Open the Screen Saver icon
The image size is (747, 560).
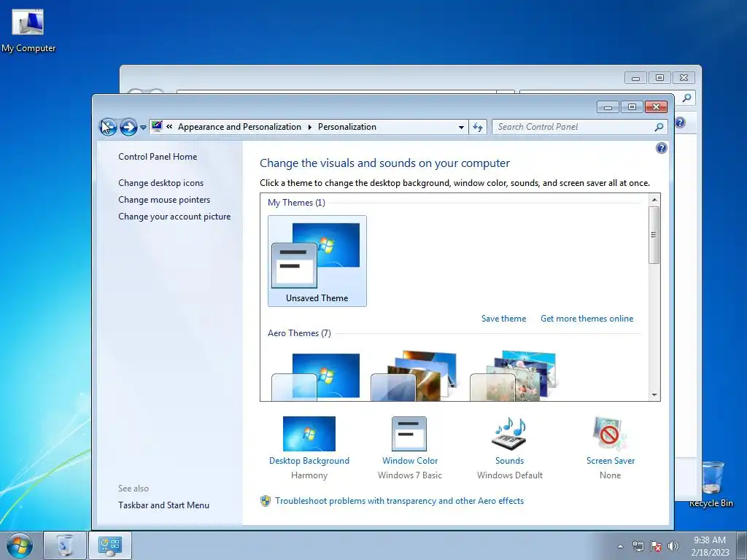(610, 434)
